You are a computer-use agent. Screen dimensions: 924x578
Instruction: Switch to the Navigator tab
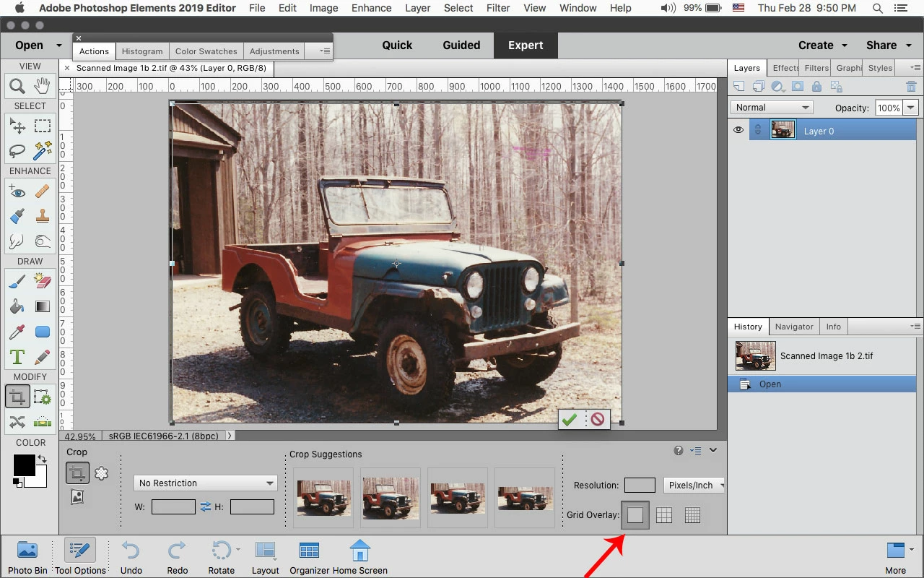tap(794, 327)
